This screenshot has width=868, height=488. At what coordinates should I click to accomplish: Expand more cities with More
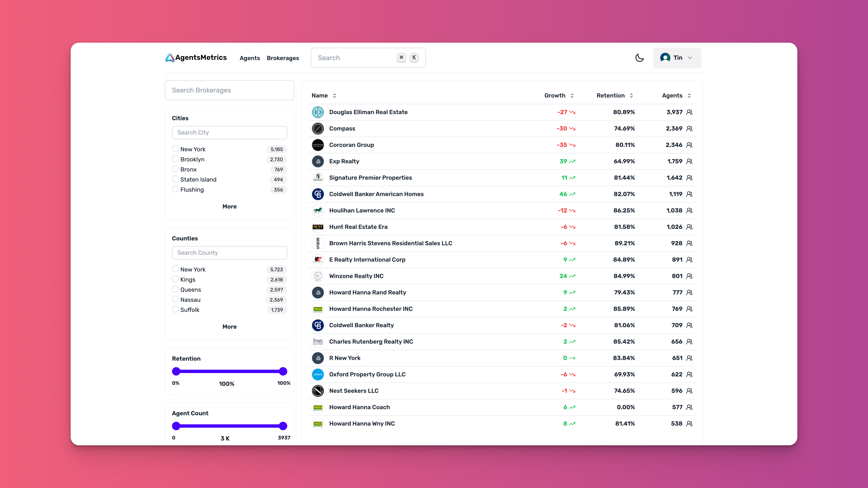tap(229, 206)
